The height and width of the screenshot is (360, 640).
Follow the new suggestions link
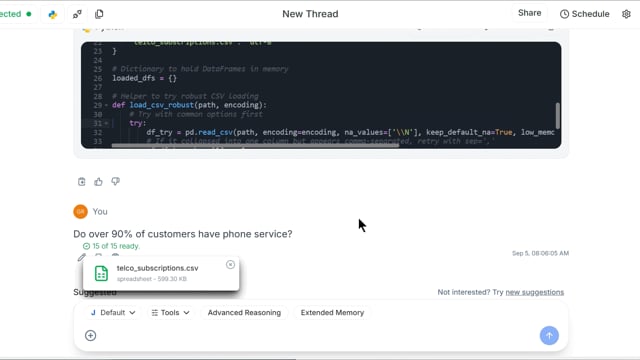535,292
